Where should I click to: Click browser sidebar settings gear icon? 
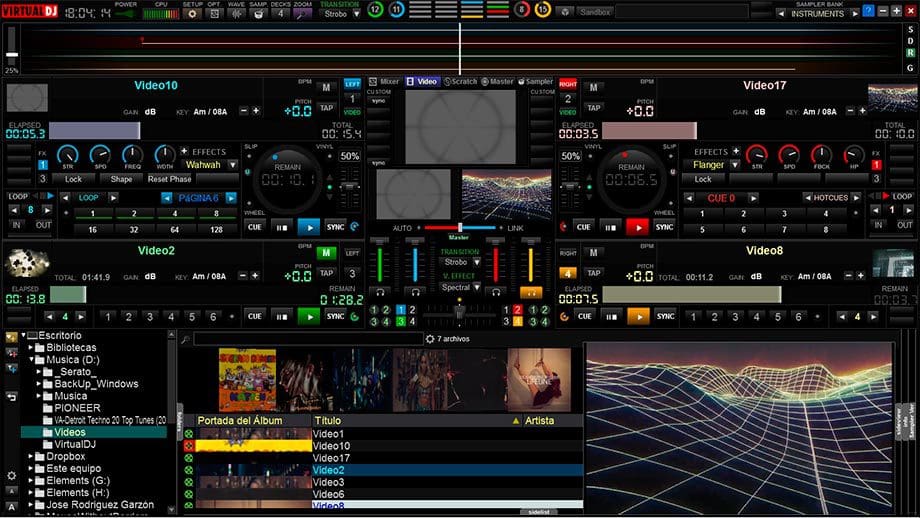point(11,476)
